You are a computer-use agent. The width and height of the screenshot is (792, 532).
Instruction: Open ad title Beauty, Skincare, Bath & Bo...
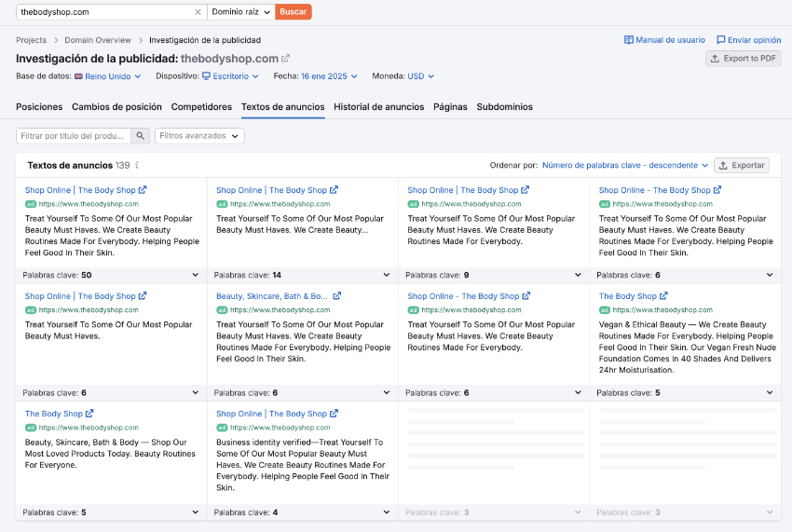272,296
